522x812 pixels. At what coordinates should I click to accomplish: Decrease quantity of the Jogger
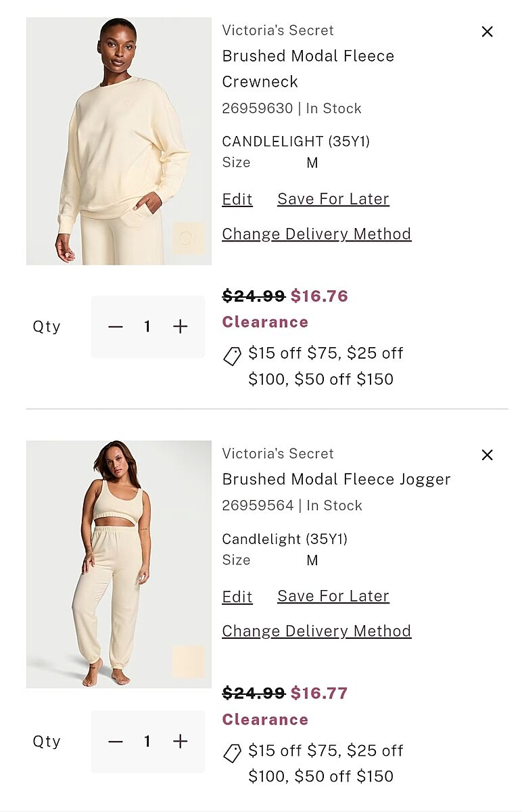coord(116,742)
